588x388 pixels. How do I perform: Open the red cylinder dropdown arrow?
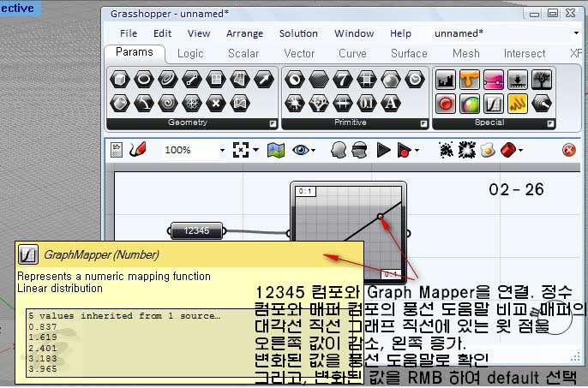click(x=521, y=151)
